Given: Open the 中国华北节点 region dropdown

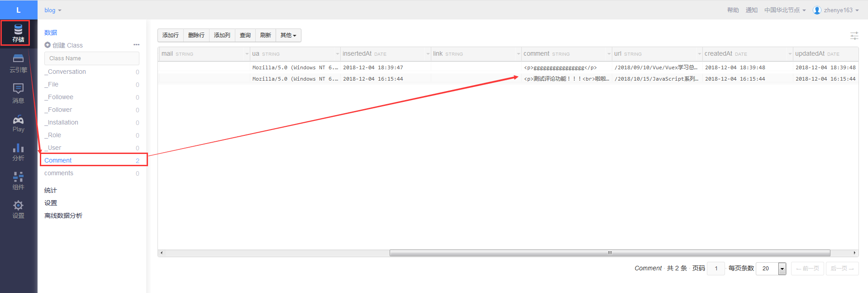Looking at the screenshot, I should (785, 10).
